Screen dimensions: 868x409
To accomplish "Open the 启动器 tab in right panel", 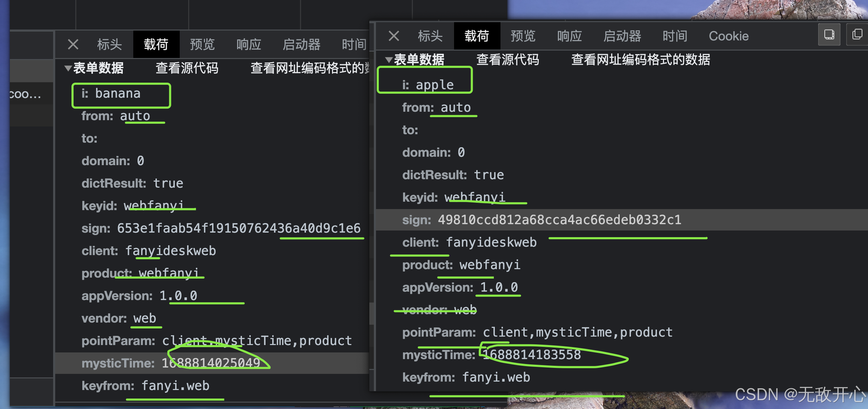I will click(622, 36).
